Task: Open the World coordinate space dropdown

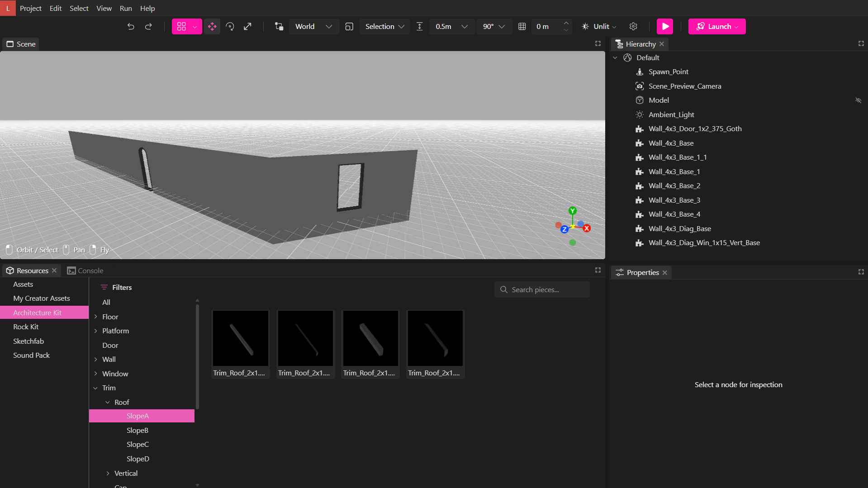Action: (313, 27)
